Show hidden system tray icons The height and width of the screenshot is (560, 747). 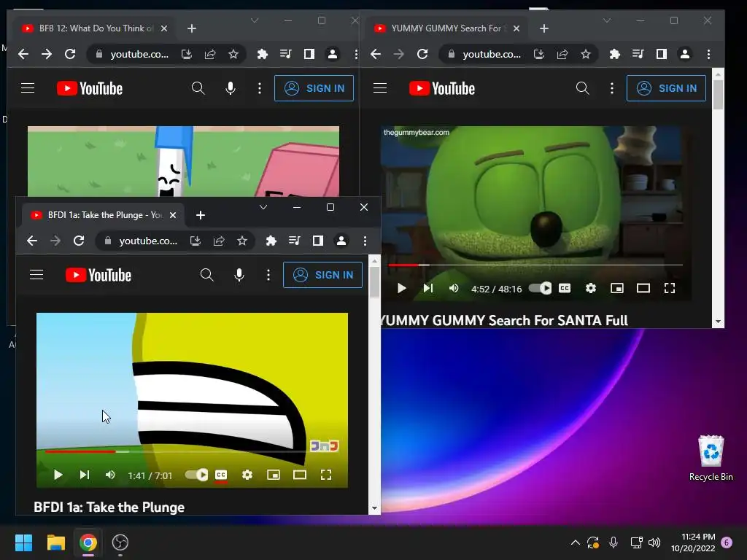point(575,542)
